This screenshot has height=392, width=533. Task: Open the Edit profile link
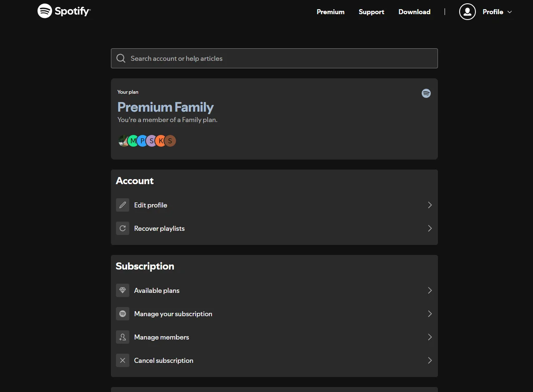pyautogui.click(x=151, y=205)
